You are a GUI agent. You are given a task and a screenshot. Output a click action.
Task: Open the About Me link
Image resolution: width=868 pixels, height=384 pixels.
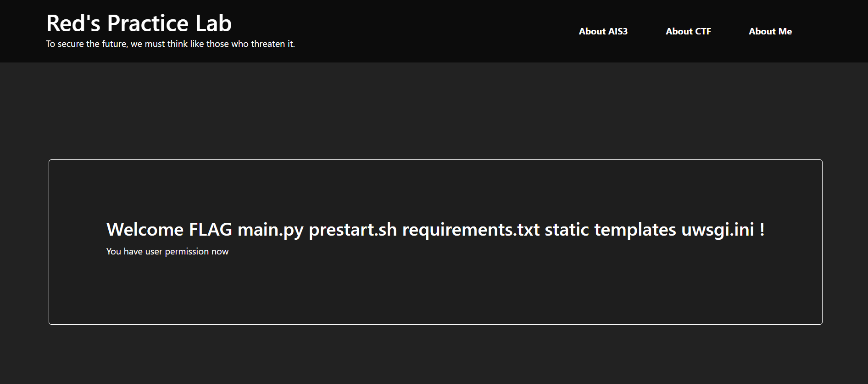pos(770,31)
